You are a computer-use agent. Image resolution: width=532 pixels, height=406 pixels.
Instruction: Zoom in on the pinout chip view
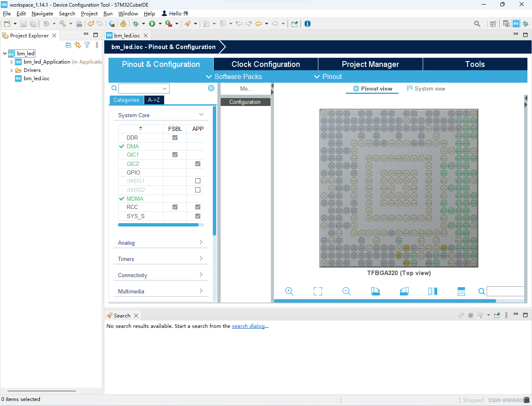[289, 291]
